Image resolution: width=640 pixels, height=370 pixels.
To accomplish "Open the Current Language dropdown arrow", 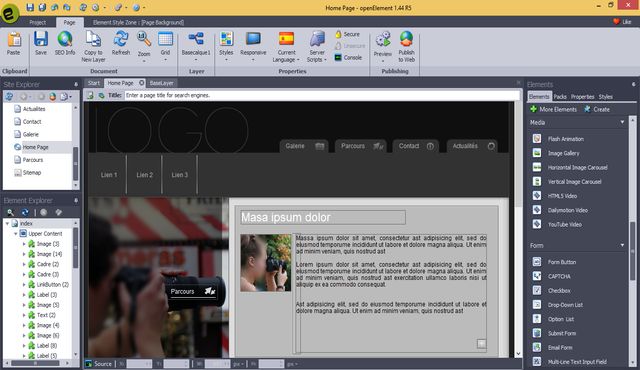I will [x=298, y=60].
